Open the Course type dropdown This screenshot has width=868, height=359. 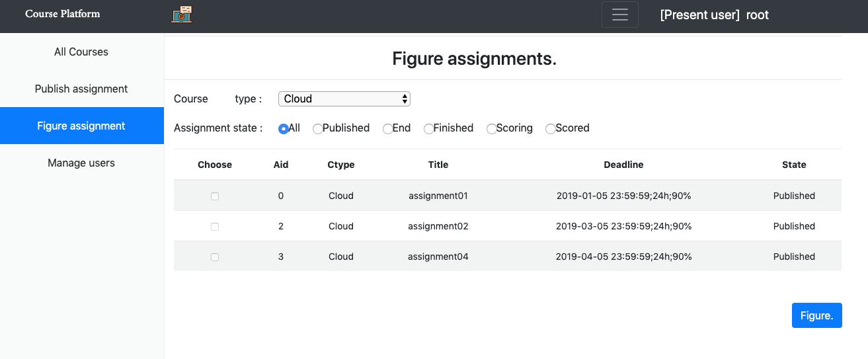pos(344,99)
